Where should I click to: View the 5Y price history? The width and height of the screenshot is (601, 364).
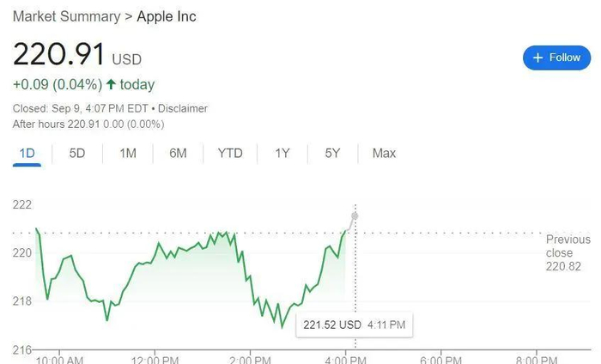(x=333, y=153)
